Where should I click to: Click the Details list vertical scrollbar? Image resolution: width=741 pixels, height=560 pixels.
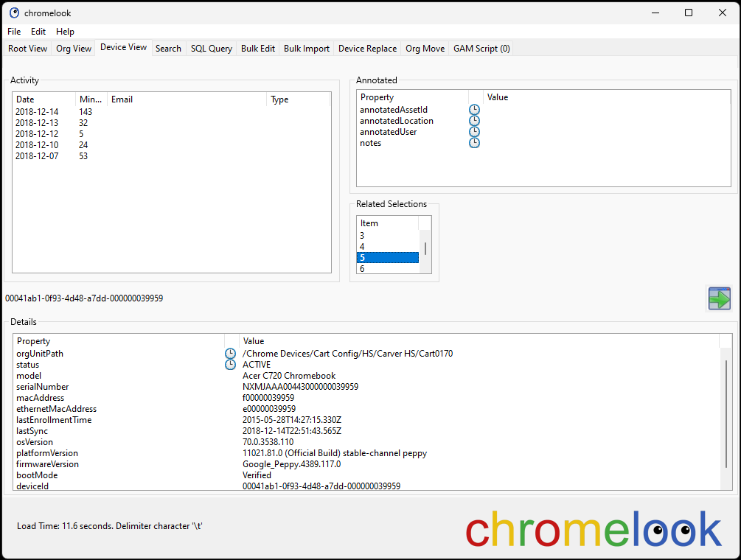tap(726, 414)
